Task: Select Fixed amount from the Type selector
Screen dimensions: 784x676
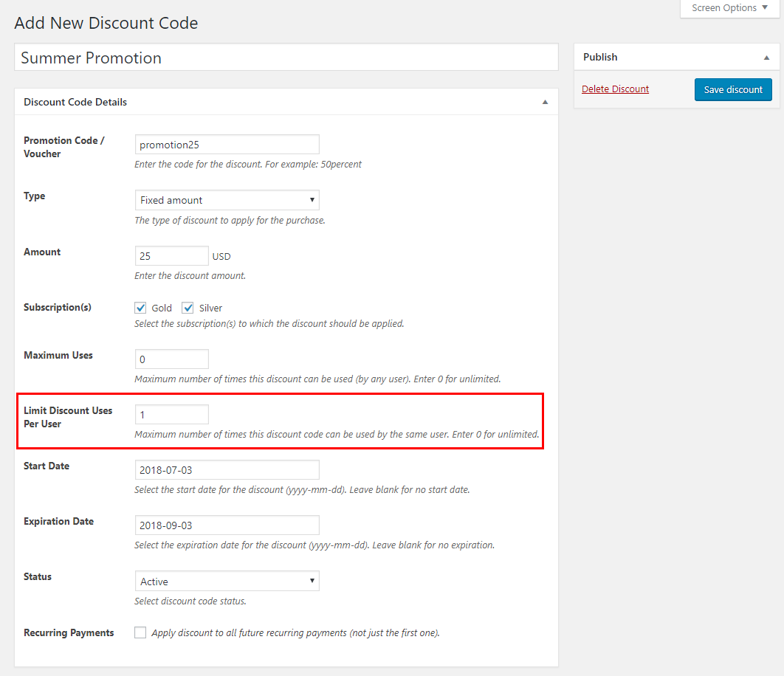Action: (x=226, y=199)
